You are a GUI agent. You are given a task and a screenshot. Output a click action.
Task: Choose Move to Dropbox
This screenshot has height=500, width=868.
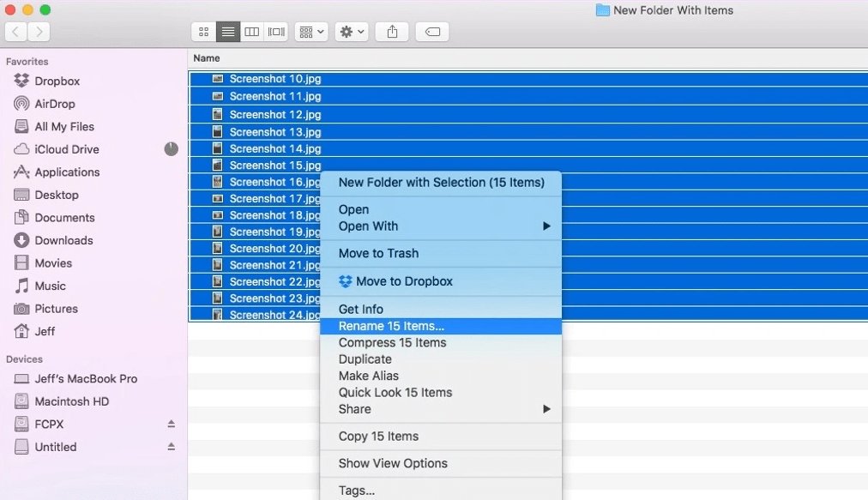pyautogui.click(x=441, y=281)
